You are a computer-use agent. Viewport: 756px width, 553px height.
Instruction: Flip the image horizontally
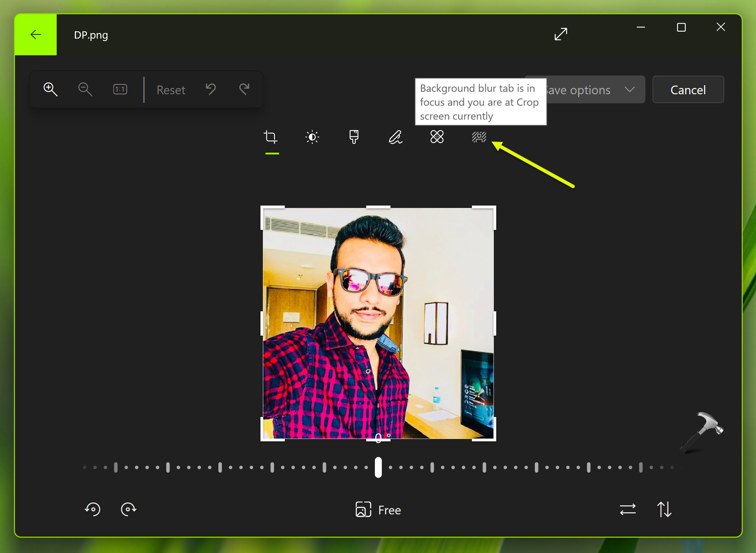pyautogui.click(x=628, y=510)
